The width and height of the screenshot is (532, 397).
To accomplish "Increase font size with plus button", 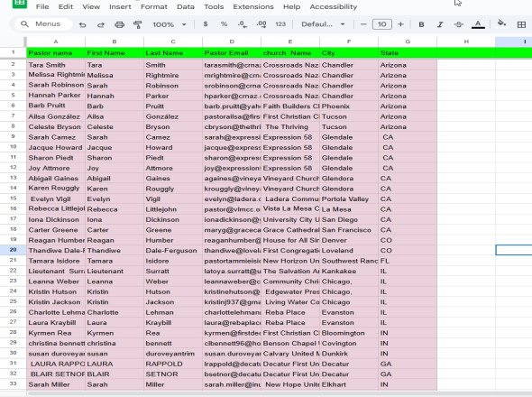I will click(x=400, y=24).
